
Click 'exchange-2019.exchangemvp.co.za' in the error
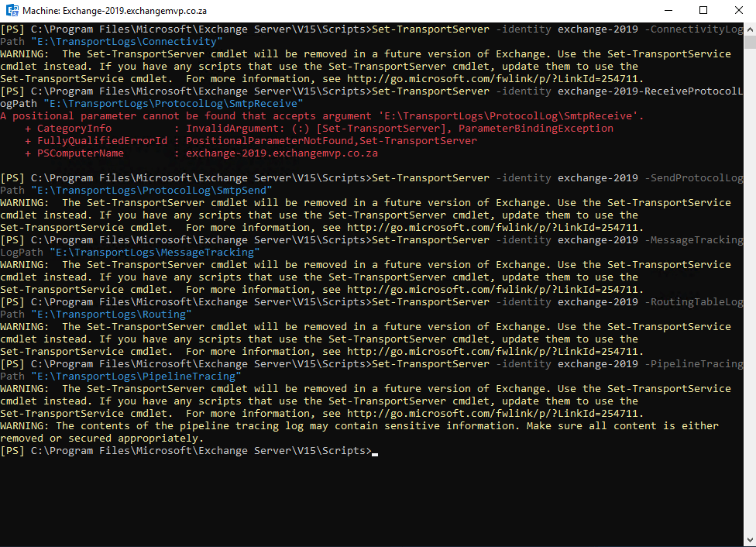282,153
